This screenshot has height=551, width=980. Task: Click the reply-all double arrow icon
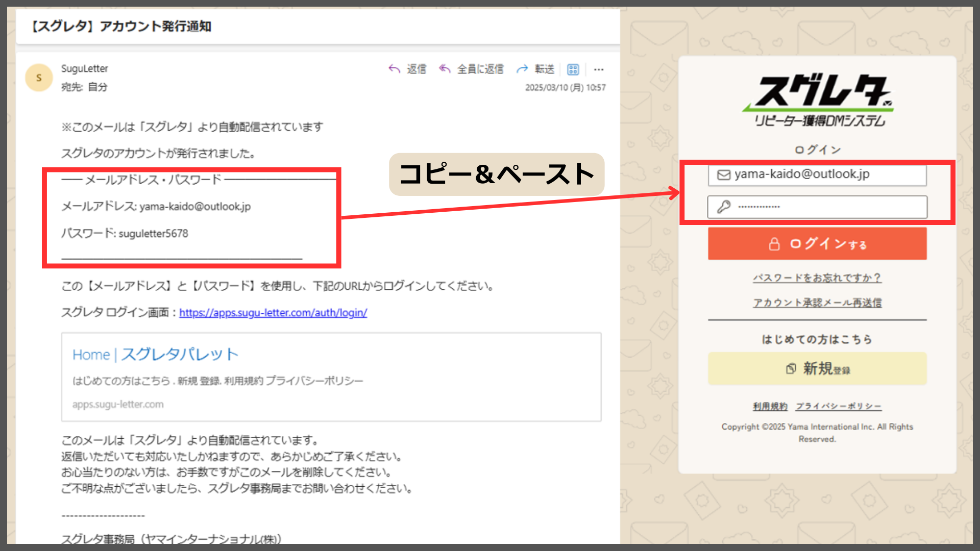445,69
